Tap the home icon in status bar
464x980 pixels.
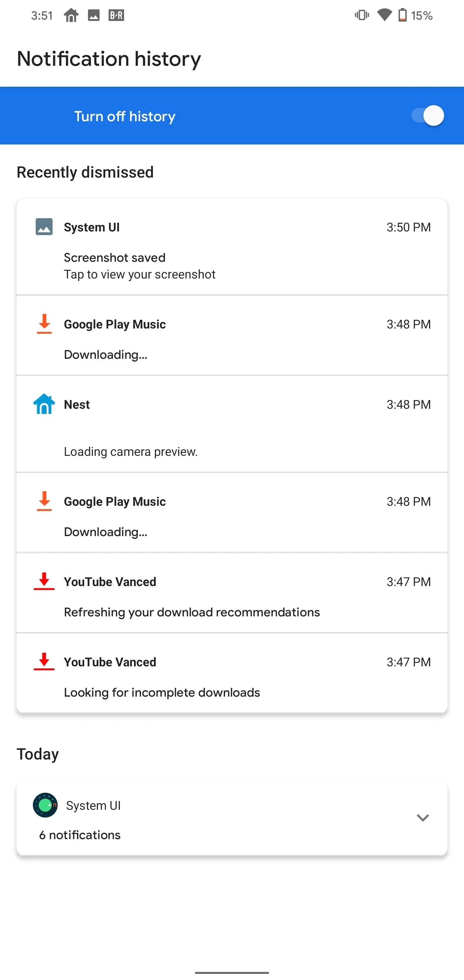[71, 15]
